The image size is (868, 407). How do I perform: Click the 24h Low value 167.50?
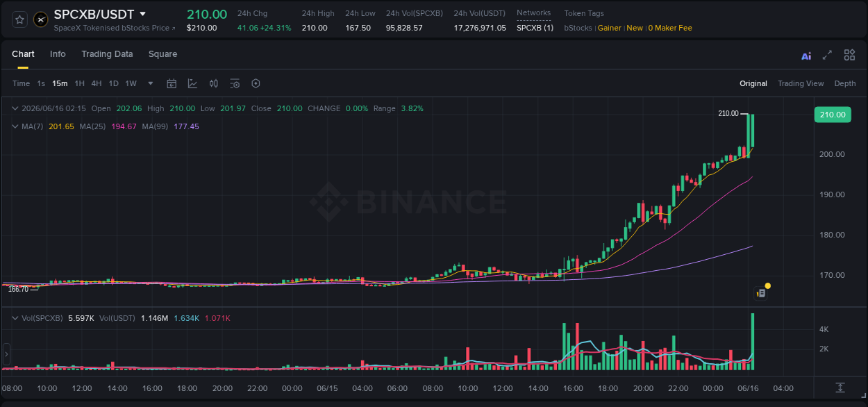click(358, 28)
